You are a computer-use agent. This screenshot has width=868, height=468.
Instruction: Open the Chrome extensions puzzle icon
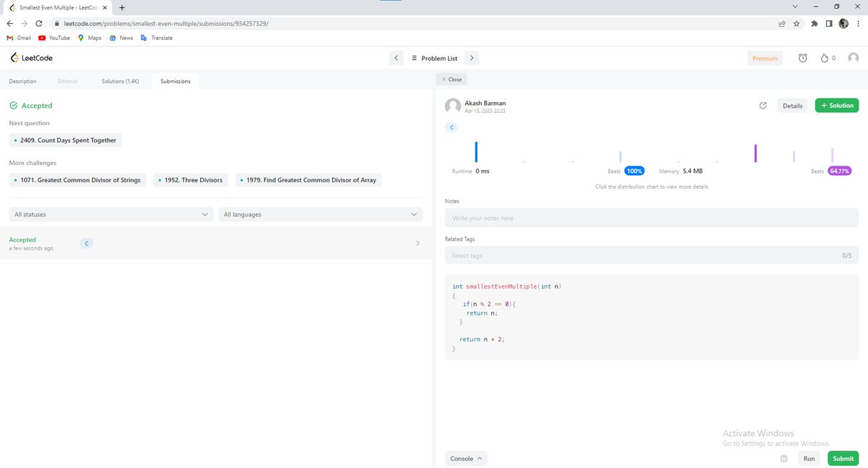[x=815, y=23]
